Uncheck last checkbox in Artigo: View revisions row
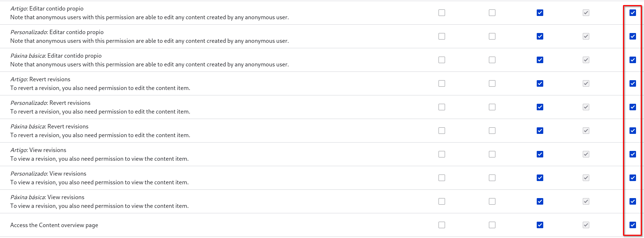 (633, 154)
